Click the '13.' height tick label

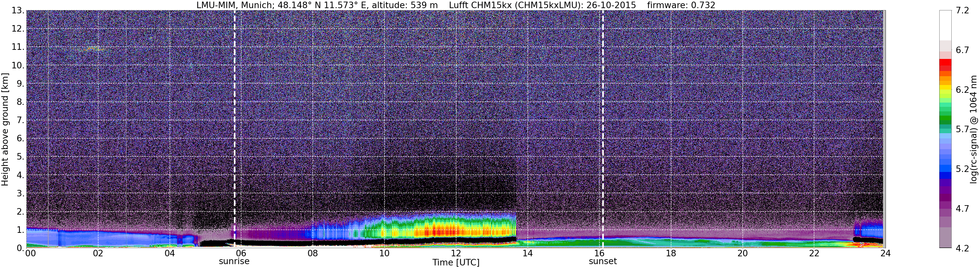click(18, 11)
